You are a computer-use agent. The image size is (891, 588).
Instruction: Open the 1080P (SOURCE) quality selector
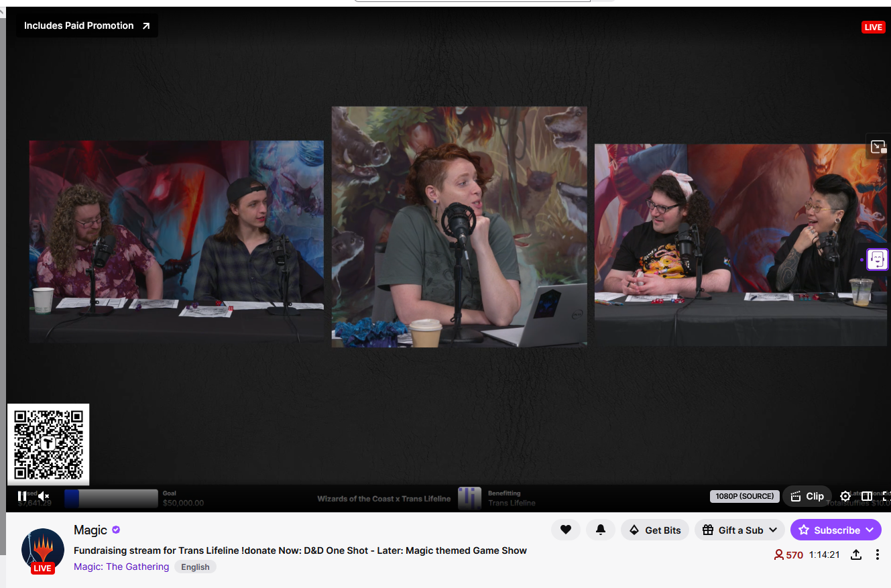pos(745,496)
